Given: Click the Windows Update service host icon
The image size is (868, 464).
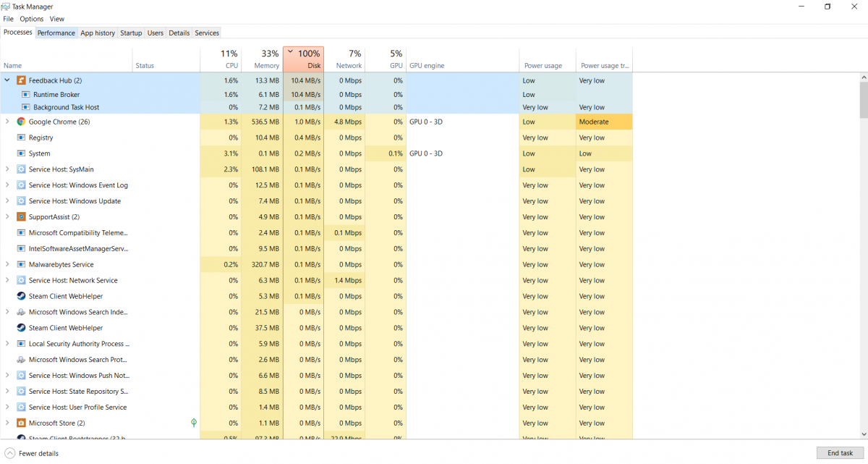Looking at the screenshot, I should [x=22, y=201].
